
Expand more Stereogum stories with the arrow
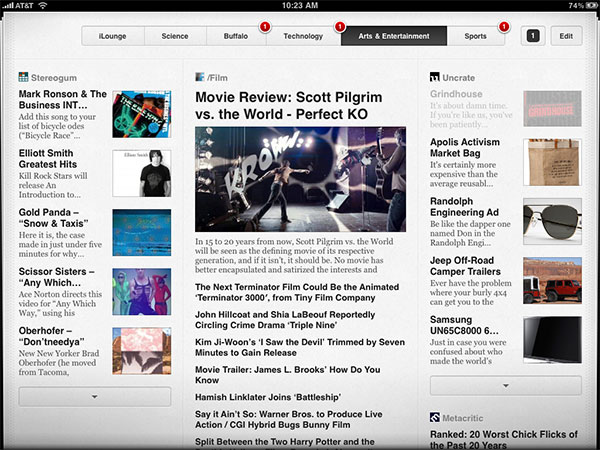point(95,396)
